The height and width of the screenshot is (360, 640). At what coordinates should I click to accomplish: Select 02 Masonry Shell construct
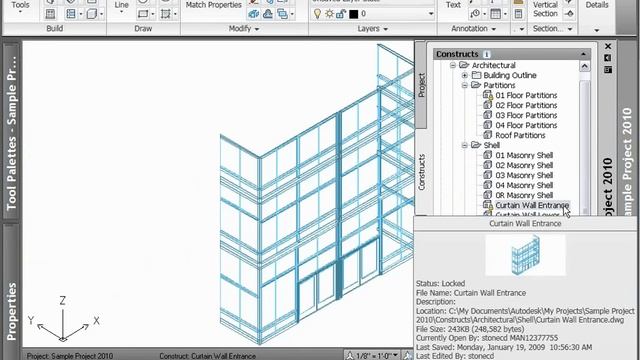[524, 165]
